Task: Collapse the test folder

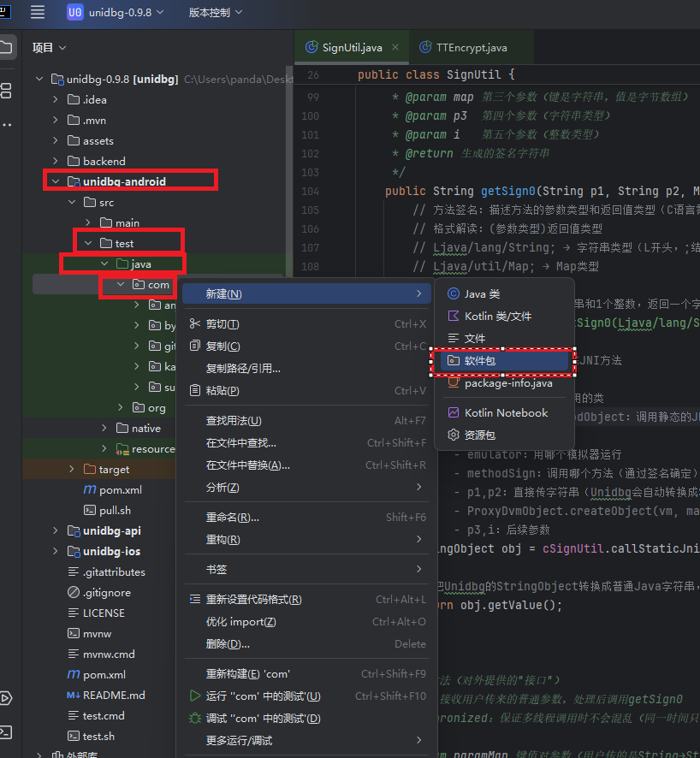Action: coord(88,243)
